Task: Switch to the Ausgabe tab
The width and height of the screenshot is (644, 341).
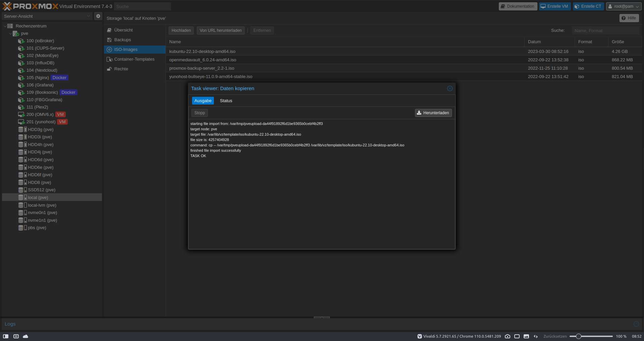Action: click(203, 101)
